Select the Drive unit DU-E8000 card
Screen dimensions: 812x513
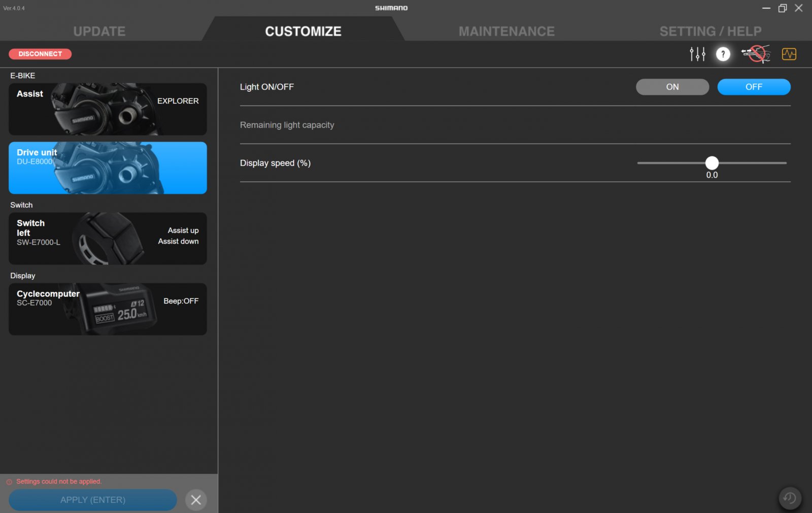108,168
